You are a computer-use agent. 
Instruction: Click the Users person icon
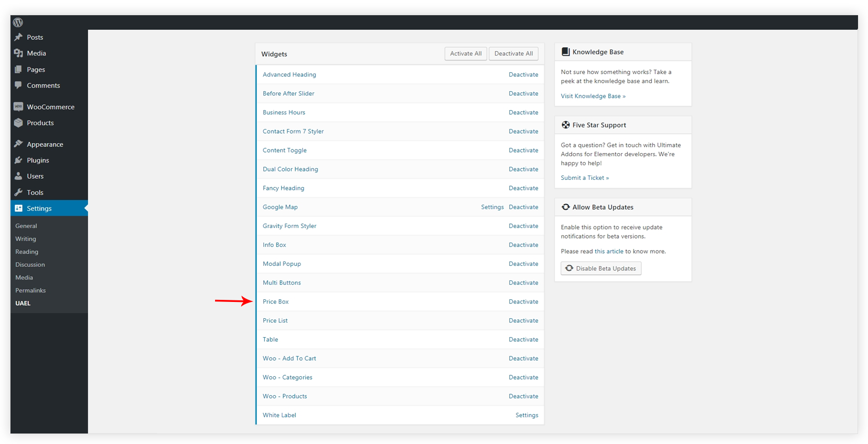(18, 176)
